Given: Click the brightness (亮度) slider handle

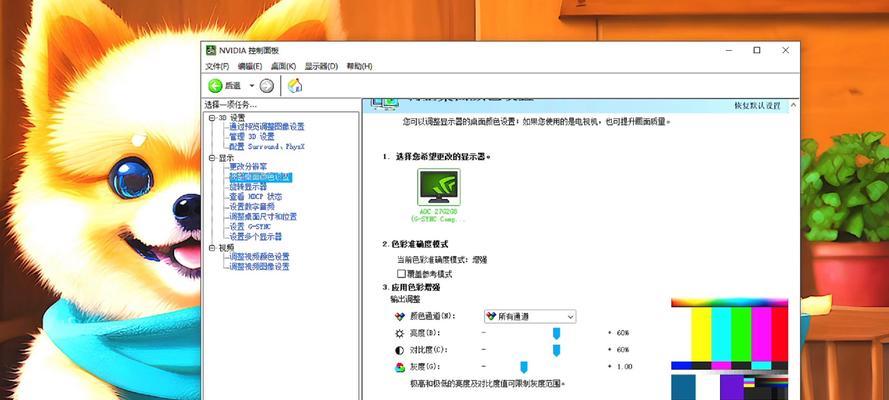Looking at the screenshot, I should tap(556, 333).
